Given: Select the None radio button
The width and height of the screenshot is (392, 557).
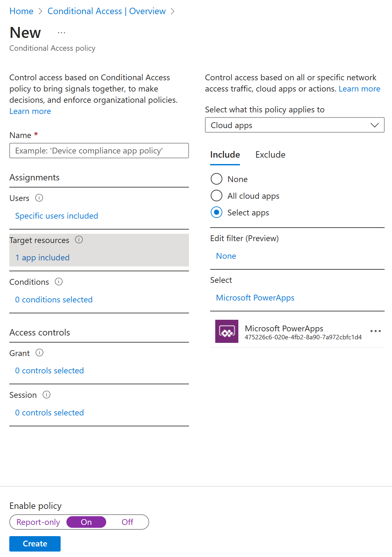Looking at the screenshot, I should pos(217,179).
